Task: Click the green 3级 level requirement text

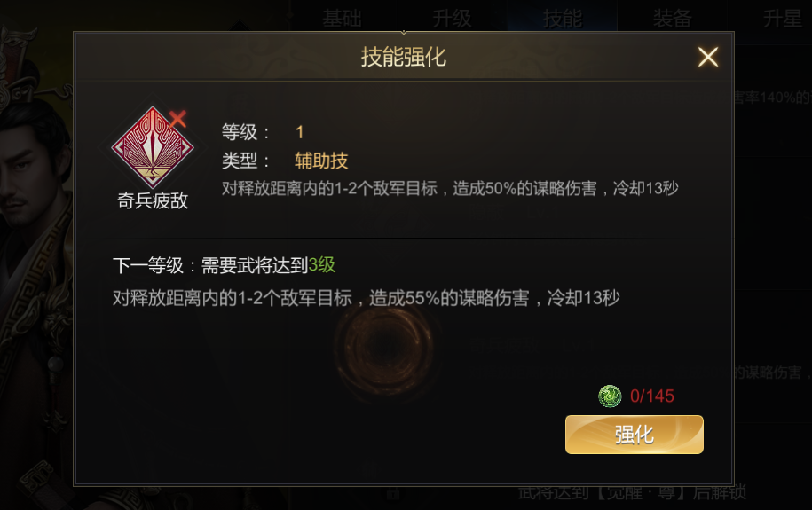Action: coord(321,265)
